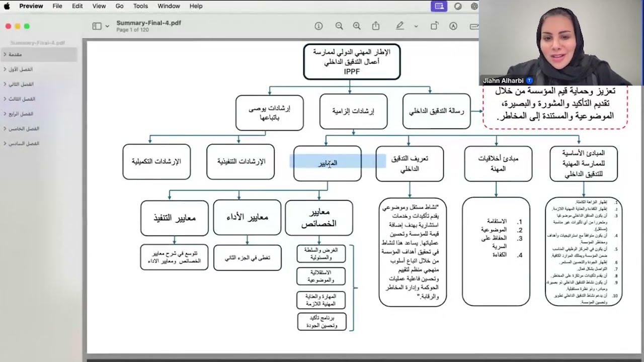Open the Preview application menu
The width and height of the screenshot is (644, 362).
tap(31, 6)
